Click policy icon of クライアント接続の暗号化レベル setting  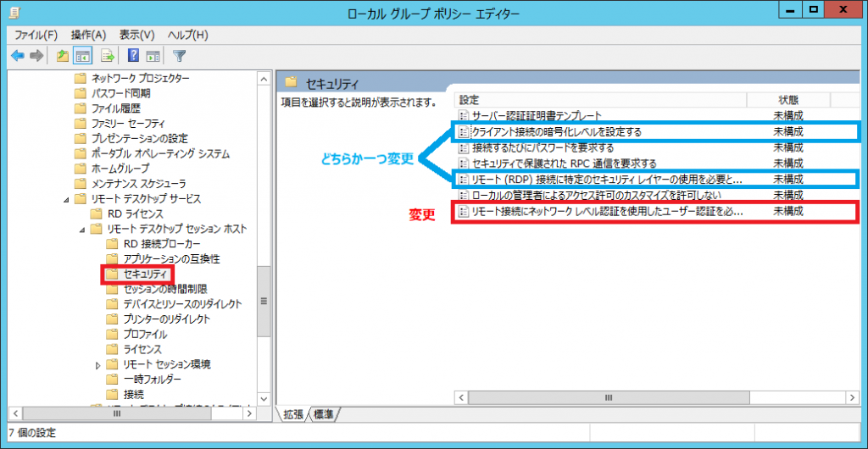point(464,131)
